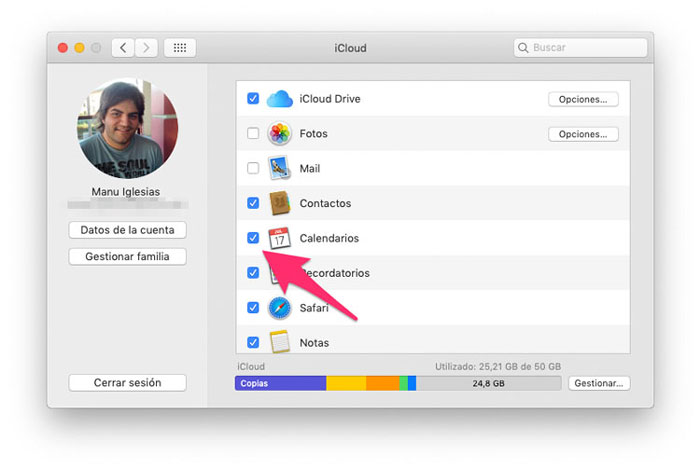Click the Fotos flower icon

[x=279, y=133]
